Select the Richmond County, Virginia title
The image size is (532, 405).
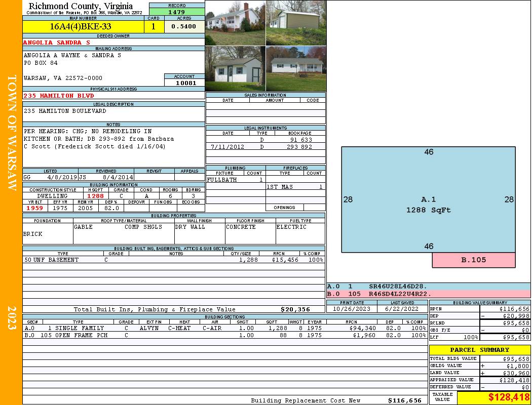point(81,6)
